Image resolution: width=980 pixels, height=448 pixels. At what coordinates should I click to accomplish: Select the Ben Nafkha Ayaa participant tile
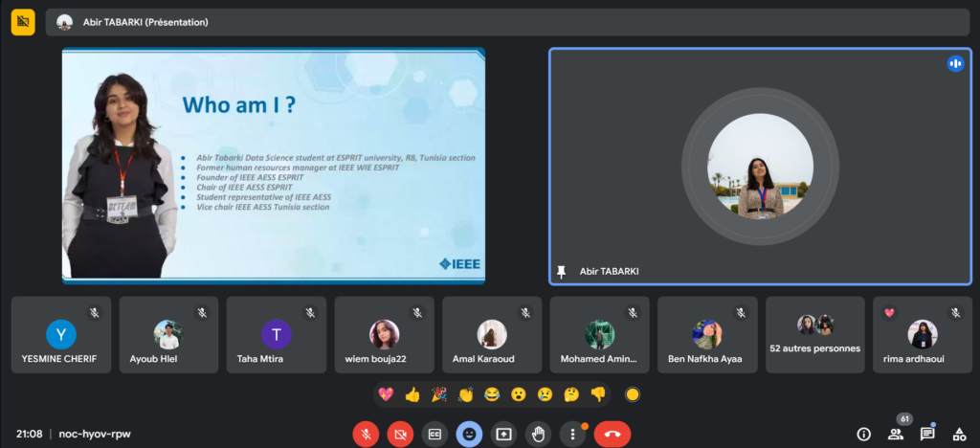(707, 335)
